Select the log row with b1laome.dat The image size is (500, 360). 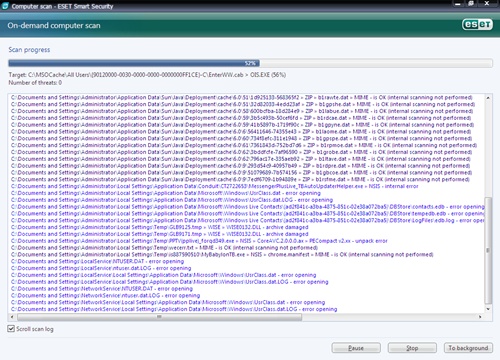point(241,131)
